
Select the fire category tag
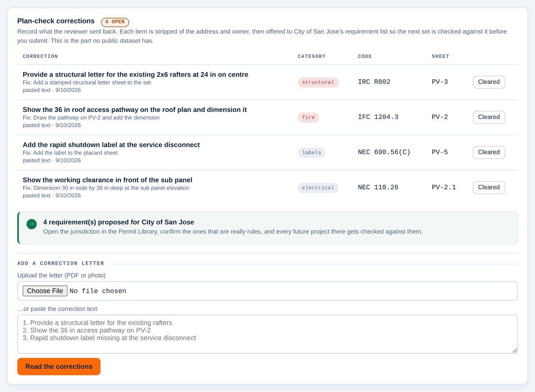pyautogui.click(x=308, y=117)
